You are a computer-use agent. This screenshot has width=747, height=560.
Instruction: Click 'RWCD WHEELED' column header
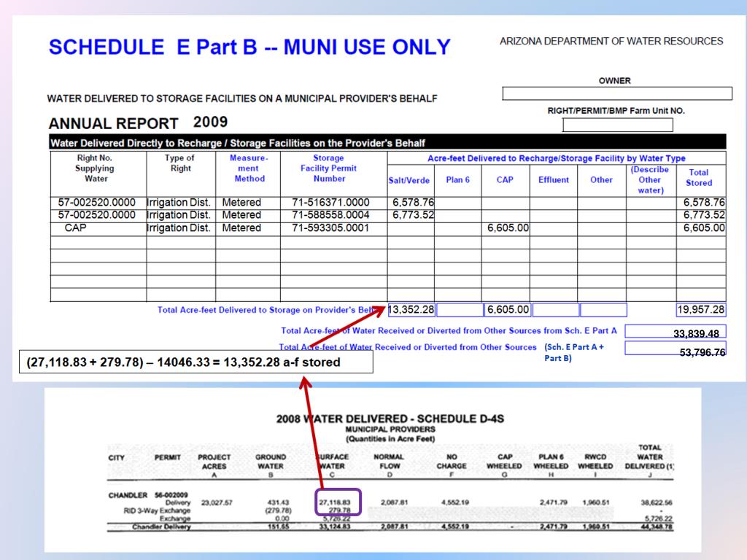coord(595,462)
